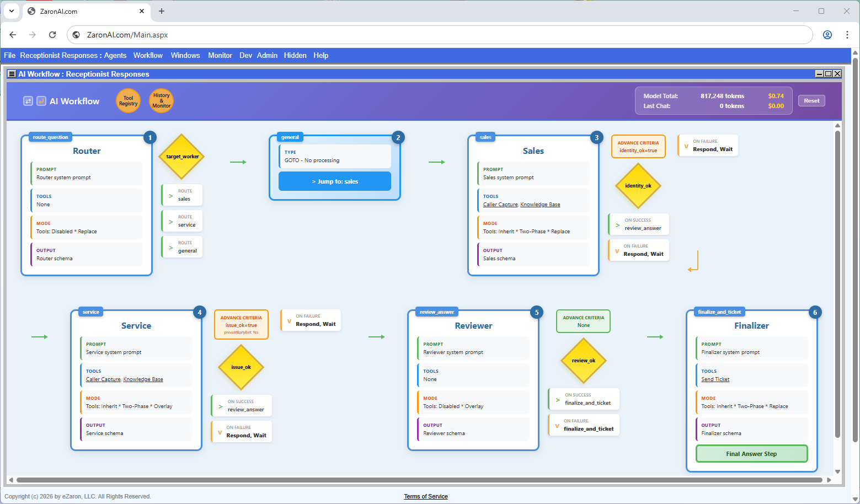Viewport: 860px width, 504px height.
Task: Open Service On Success review_answer card
Action: [242, 406]
